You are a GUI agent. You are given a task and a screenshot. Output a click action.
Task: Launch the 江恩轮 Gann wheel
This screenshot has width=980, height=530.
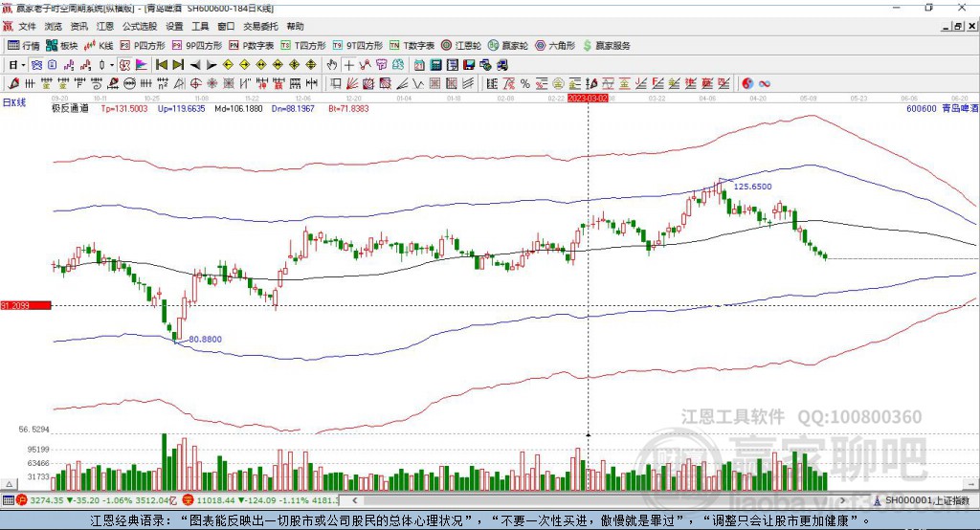point(461,46)
